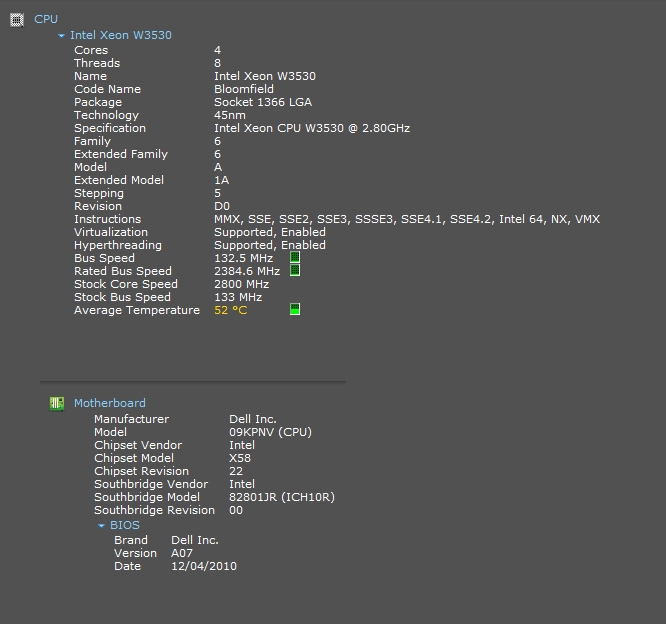Viewport: 666px width, 624px height.
Task: Click the Intel Xeon W3530 heading link
Action: pyautogui.click(x=121, y=35)
